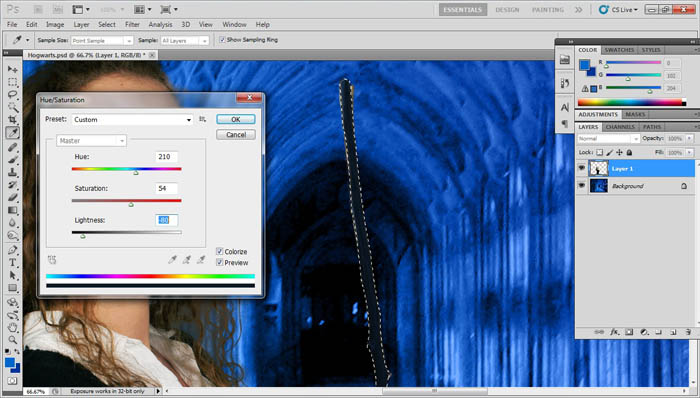The image size is (700, 398).
Task: Toggle the Preview checkbox
Action: [220, 262]
